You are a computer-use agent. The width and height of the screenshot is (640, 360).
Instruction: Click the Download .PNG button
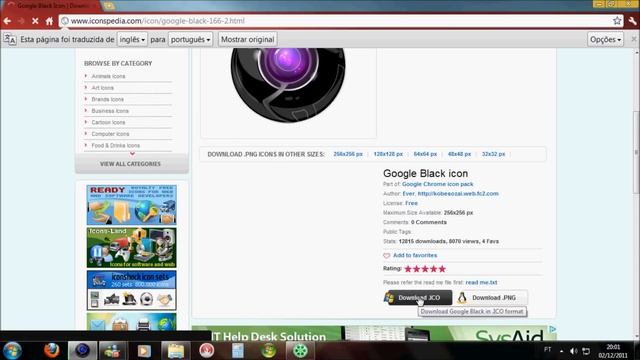(491, 298)
